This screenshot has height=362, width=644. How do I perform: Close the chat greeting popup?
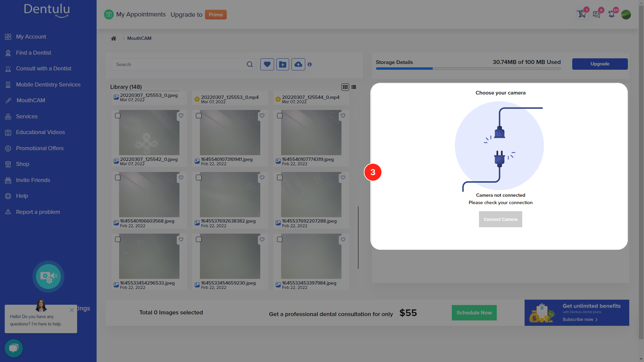coord(71,310)
